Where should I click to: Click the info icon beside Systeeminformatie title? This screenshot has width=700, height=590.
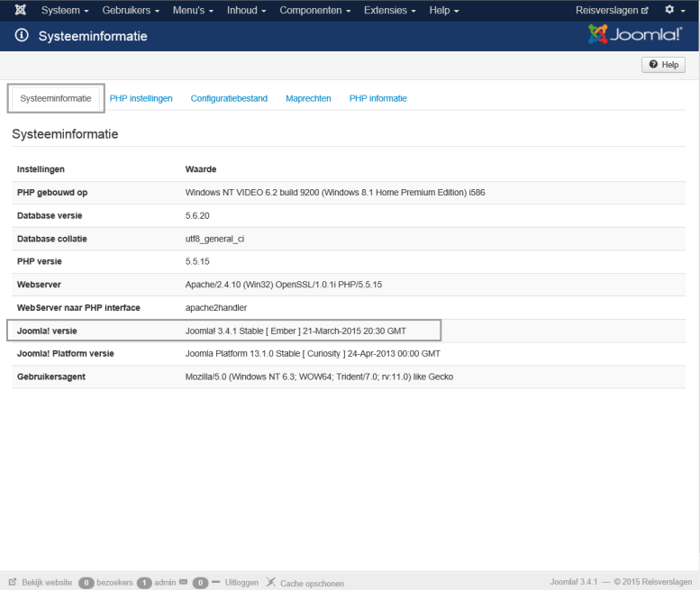pos(23,37)
